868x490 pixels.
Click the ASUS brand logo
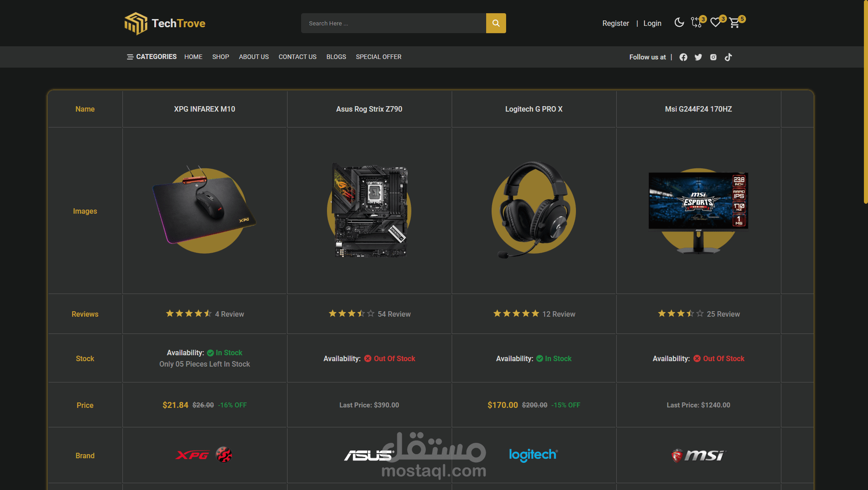click(369, 455)
